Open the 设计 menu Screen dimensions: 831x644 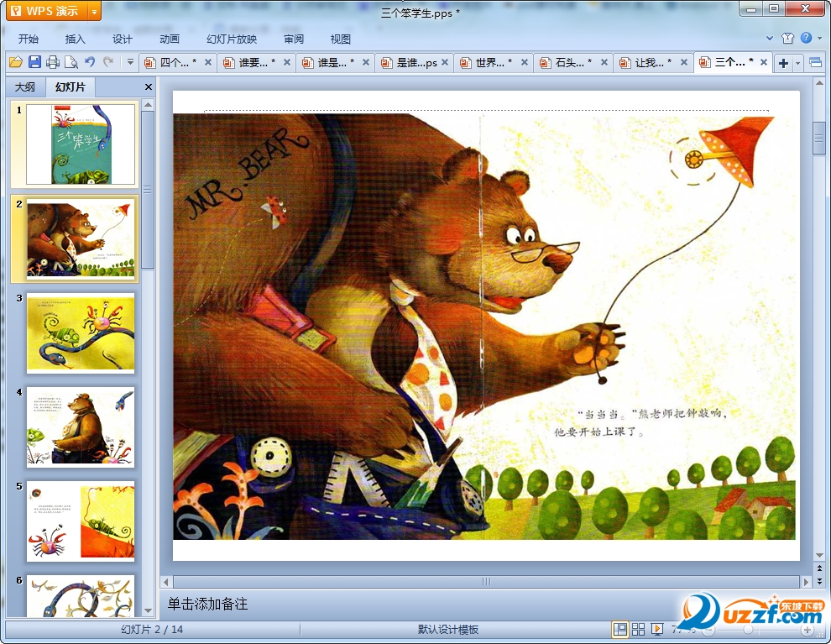point(122,39)
